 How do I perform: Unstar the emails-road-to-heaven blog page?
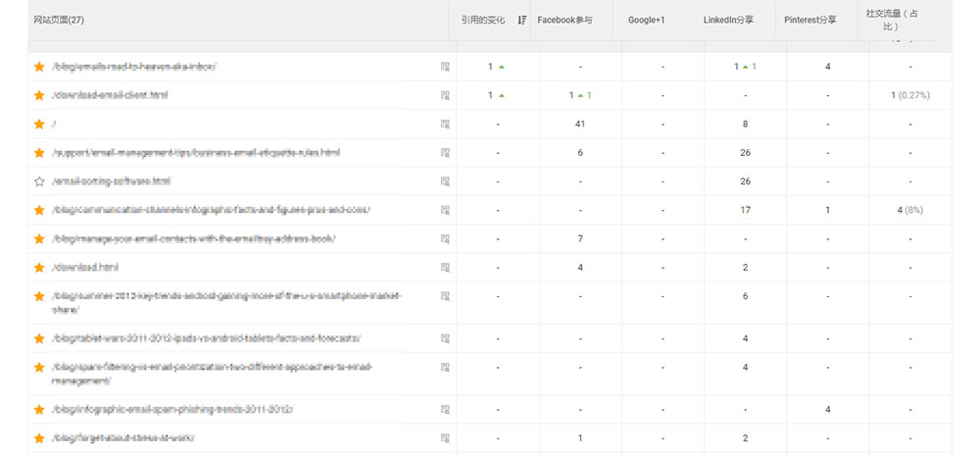click(x=39, y=67)
